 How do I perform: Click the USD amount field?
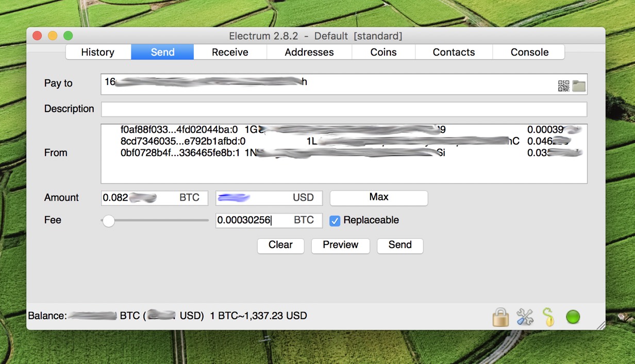[269, 198]
